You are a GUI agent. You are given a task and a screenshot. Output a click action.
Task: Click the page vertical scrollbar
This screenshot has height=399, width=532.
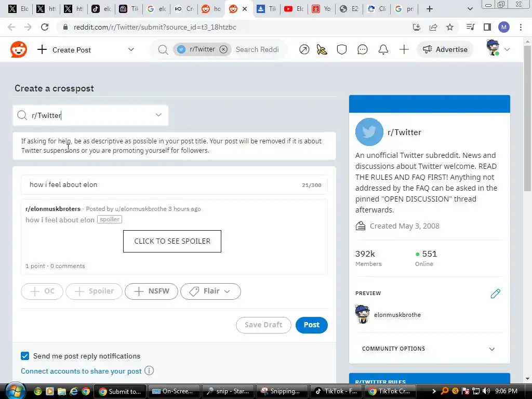coord(528,119)
